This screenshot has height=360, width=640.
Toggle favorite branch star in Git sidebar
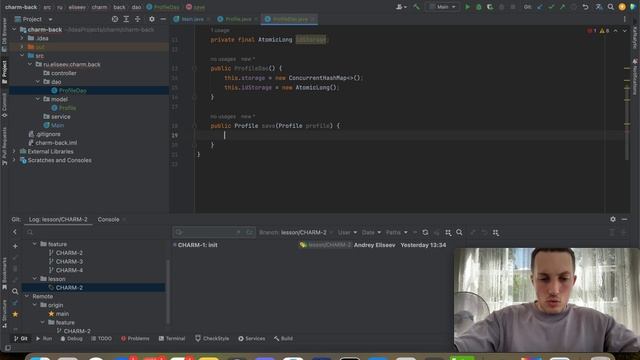[x=15, y=314]
